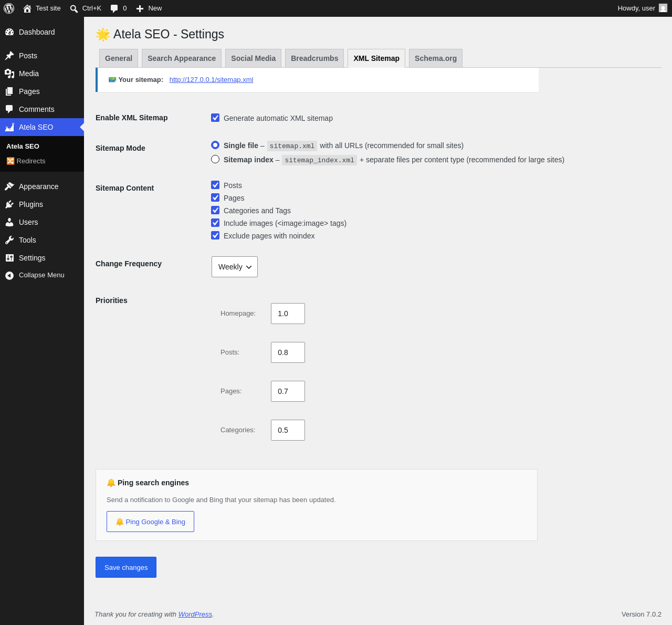Click the comments bubble icon in admin bar
This screenshot has height=625, width=672.
(114, 8)
